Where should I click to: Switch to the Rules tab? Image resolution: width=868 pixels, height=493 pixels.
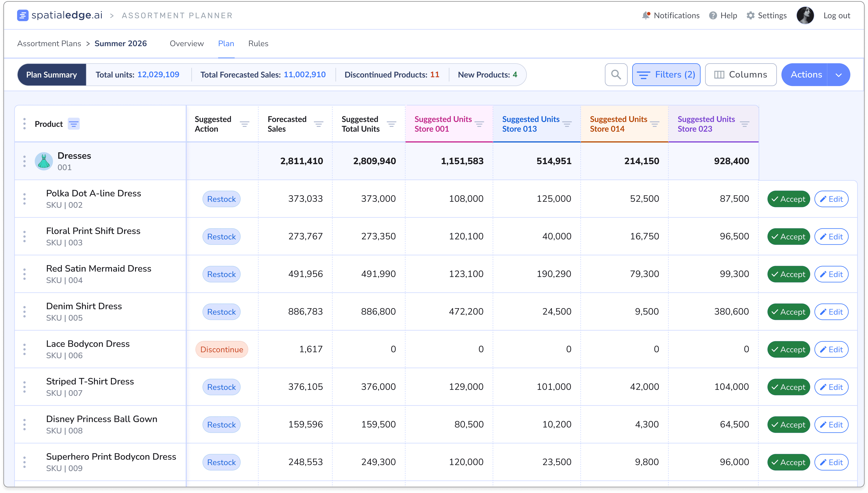[258, 44]
